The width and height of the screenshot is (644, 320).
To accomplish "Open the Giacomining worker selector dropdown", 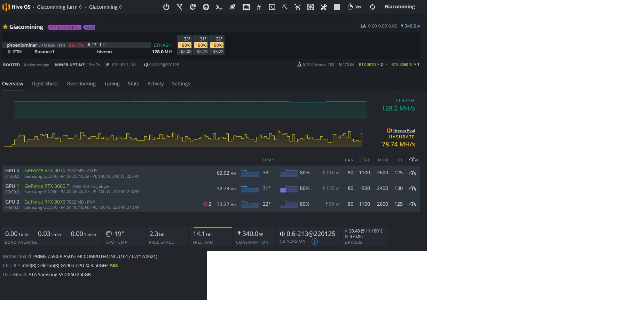I will click(105, 7).
